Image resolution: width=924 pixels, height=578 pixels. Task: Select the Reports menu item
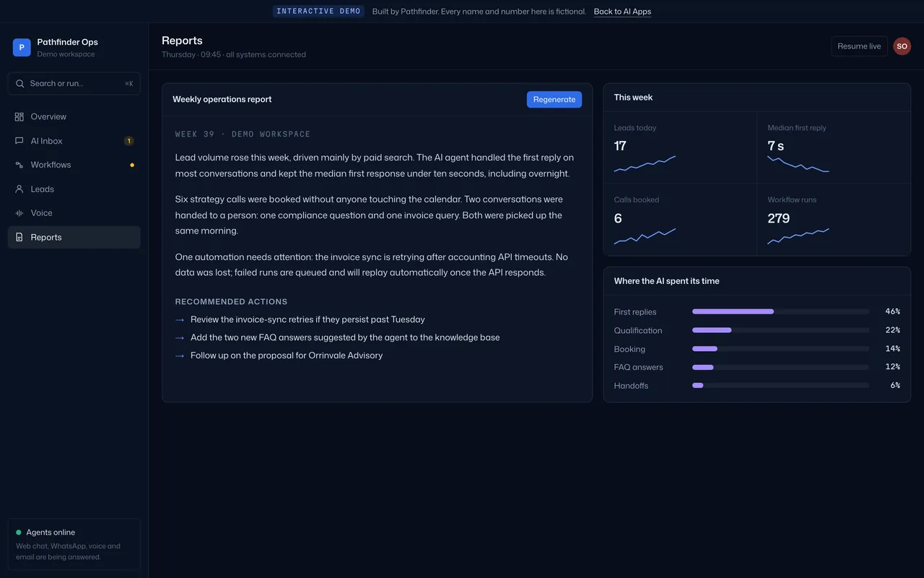pos(74,237)
